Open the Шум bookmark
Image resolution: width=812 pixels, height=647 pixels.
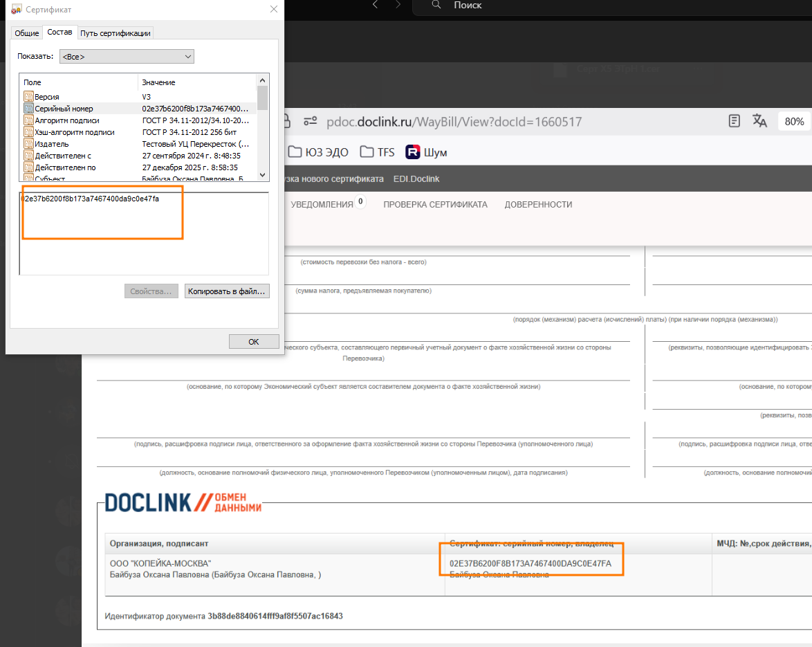coord(426,152)
